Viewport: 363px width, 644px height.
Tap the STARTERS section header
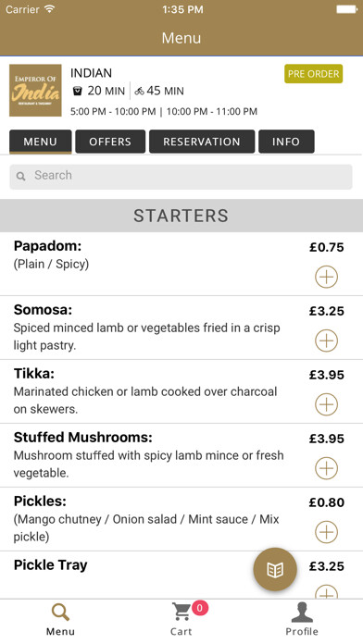(181, 216)
